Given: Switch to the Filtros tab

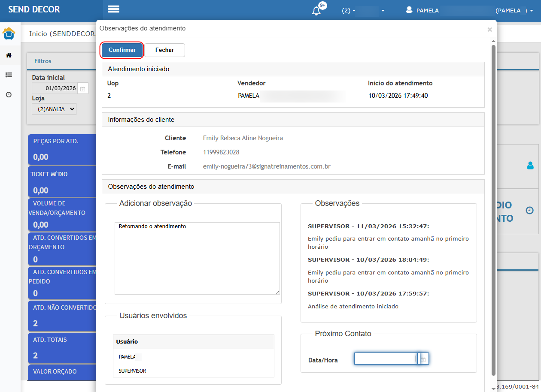Looking at the screenshot, I should pyautogui.click(x=43, y=61).
